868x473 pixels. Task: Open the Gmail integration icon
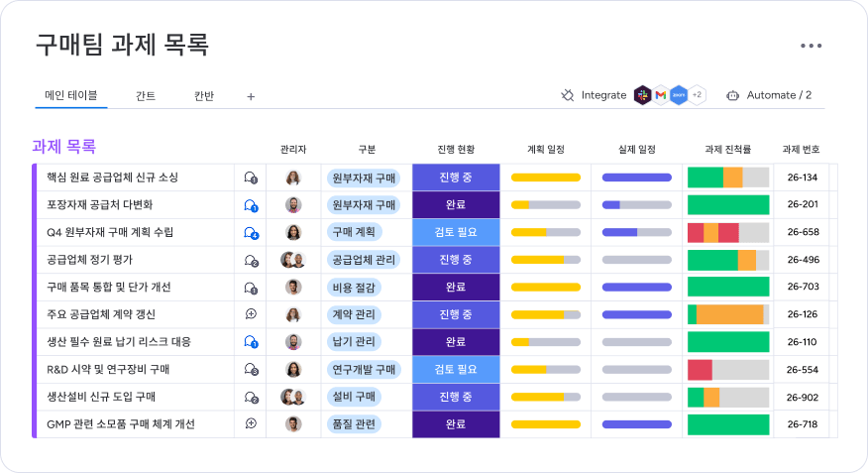(660, 95)
